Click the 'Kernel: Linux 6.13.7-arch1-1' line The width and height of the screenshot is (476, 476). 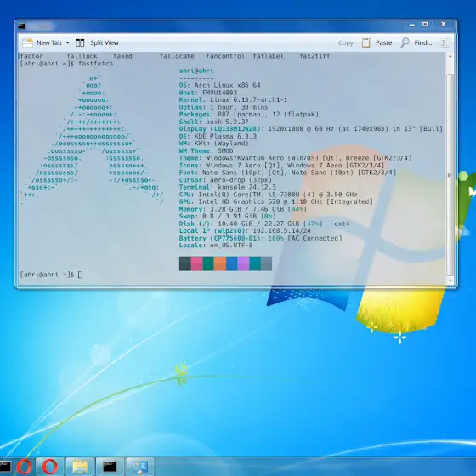233,100
